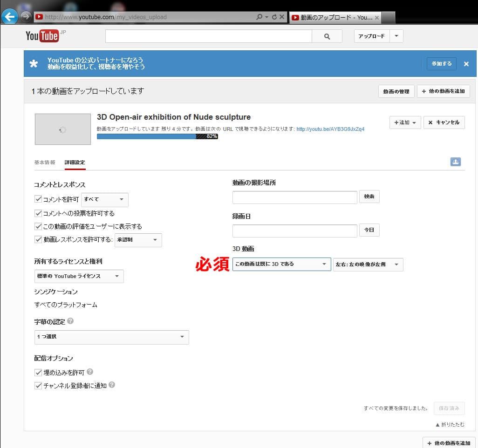Click the search magnifier button

tap(327, 36)
